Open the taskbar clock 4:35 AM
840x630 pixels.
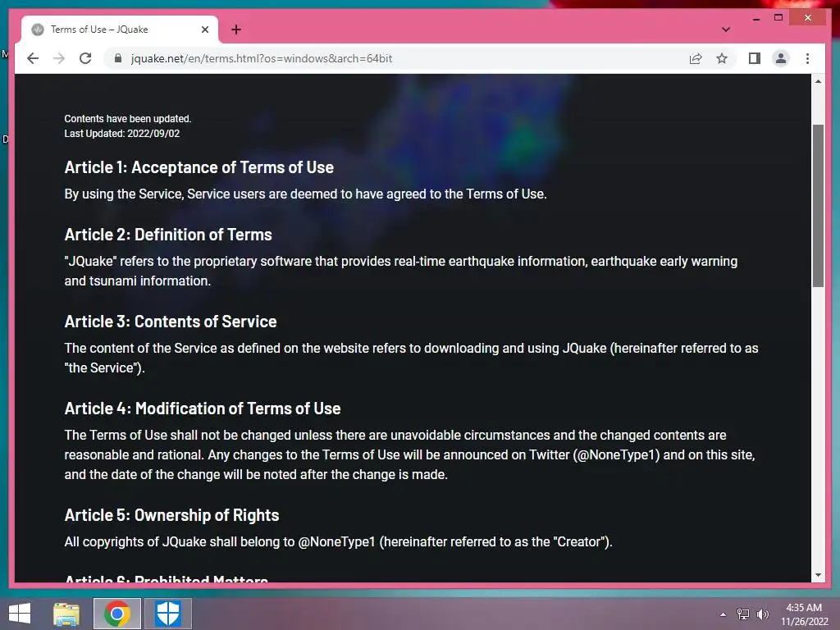tap(804, 614)
